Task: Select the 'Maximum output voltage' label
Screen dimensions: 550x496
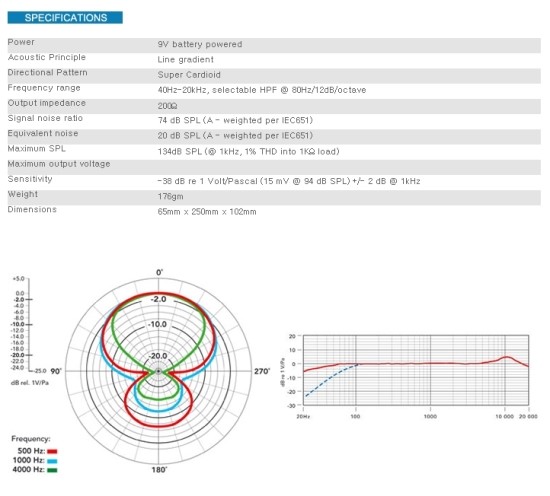Action: pyautogui.click(x=59, y=164)
